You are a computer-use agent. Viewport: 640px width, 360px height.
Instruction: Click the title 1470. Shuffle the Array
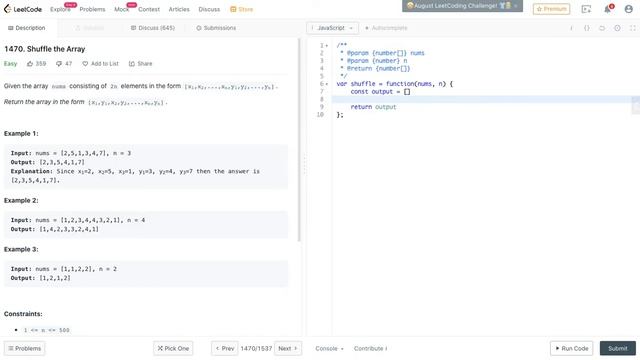[45, 49]
